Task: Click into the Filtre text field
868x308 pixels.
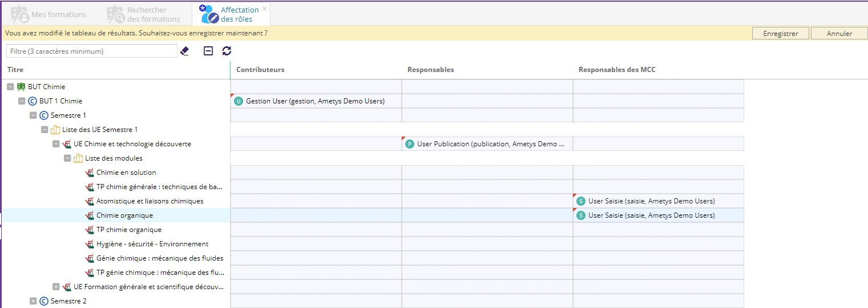Action: (92, 51)
